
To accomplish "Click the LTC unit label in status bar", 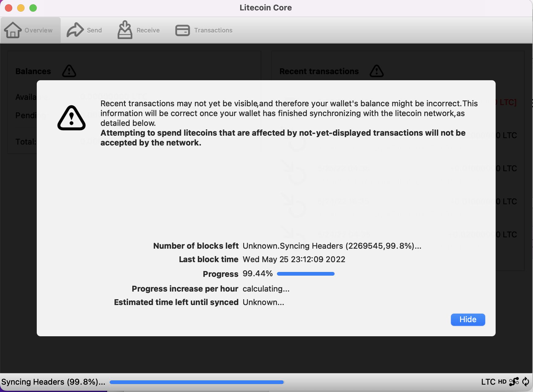I will (489, 382).
